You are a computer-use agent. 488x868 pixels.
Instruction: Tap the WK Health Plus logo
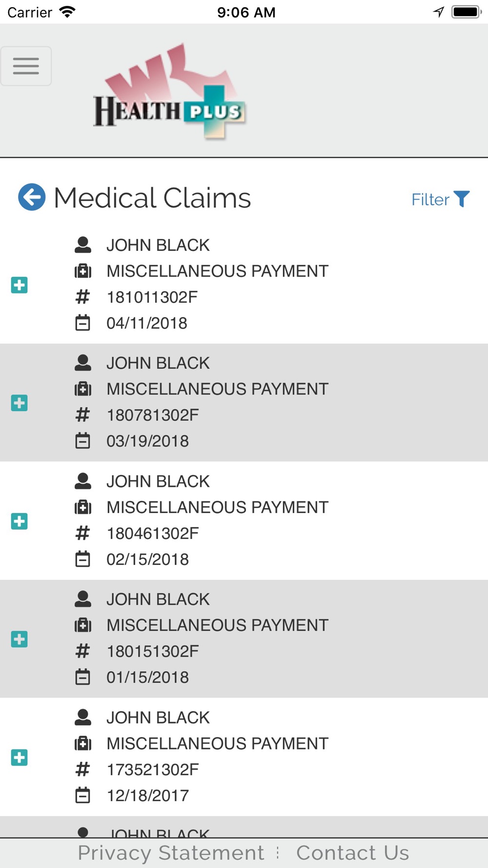tap(169, 91)
